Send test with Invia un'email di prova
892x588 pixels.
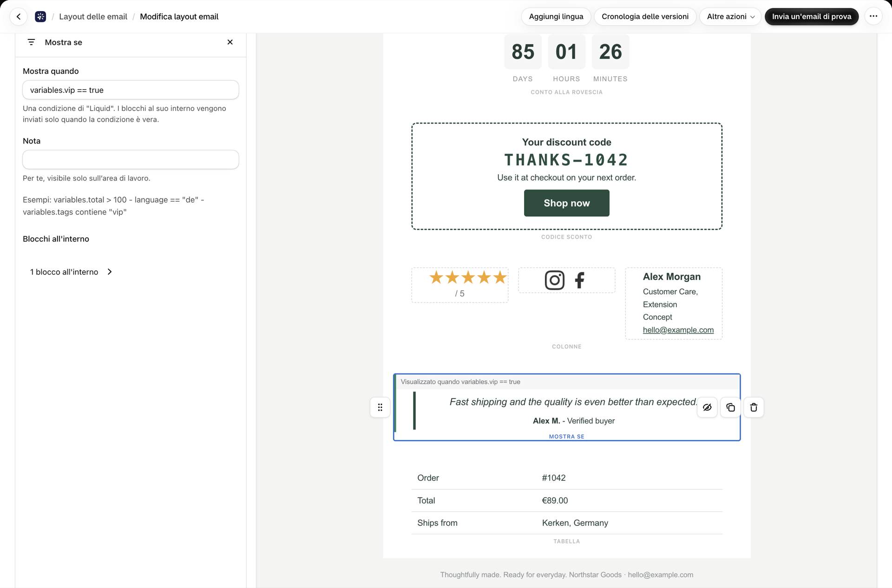(812, 17)
